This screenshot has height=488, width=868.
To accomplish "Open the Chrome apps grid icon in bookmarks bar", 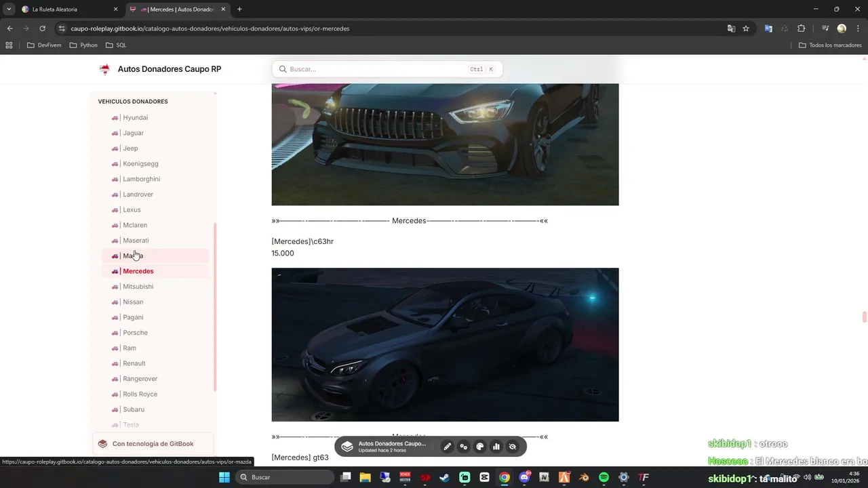I will (x=9, y=45).
